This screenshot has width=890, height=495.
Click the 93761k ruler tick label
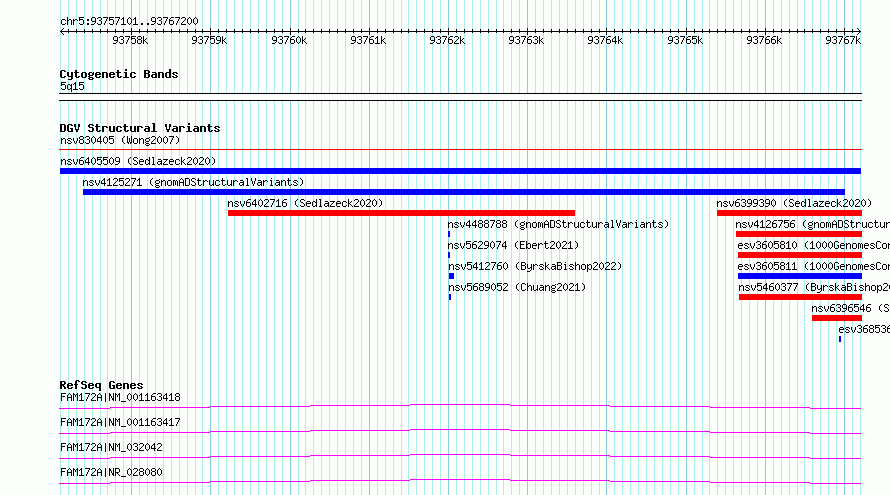(x=368, y=40)
